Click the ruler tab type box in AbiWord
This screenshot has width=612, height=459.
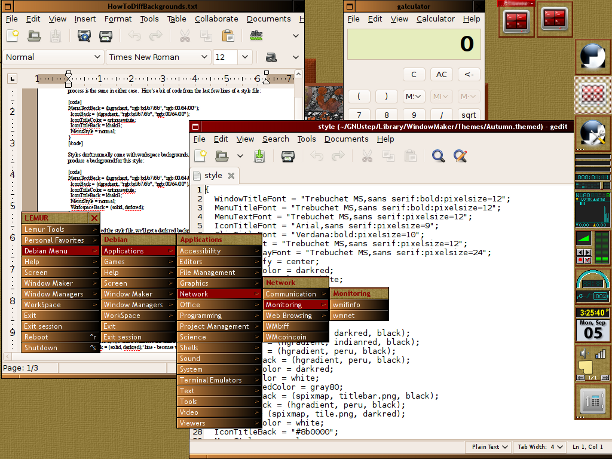12,79
